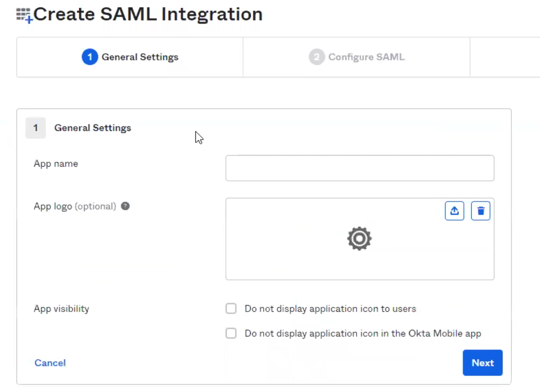
Task: Click the Create SAML Integration title
Action: point(148,14)
